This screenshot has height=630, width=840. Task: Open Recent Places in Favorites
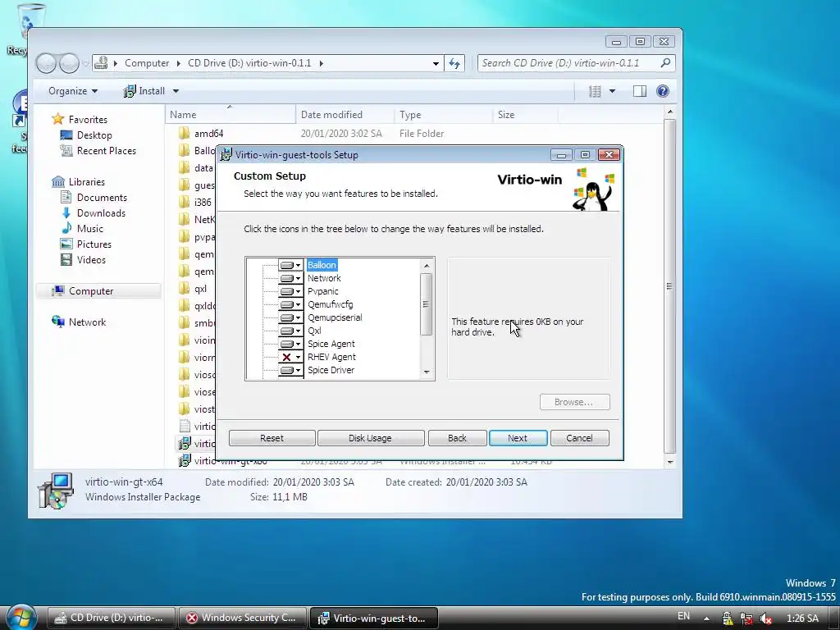(106, 151)
